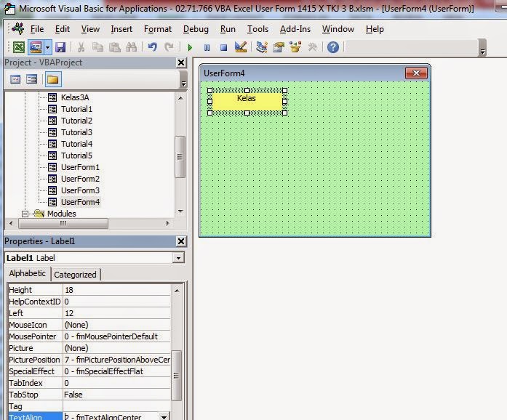Select Tutorial1 in project tree
Image resolution: width=507 pixels, height=420 pixels.
pos(76,109)
